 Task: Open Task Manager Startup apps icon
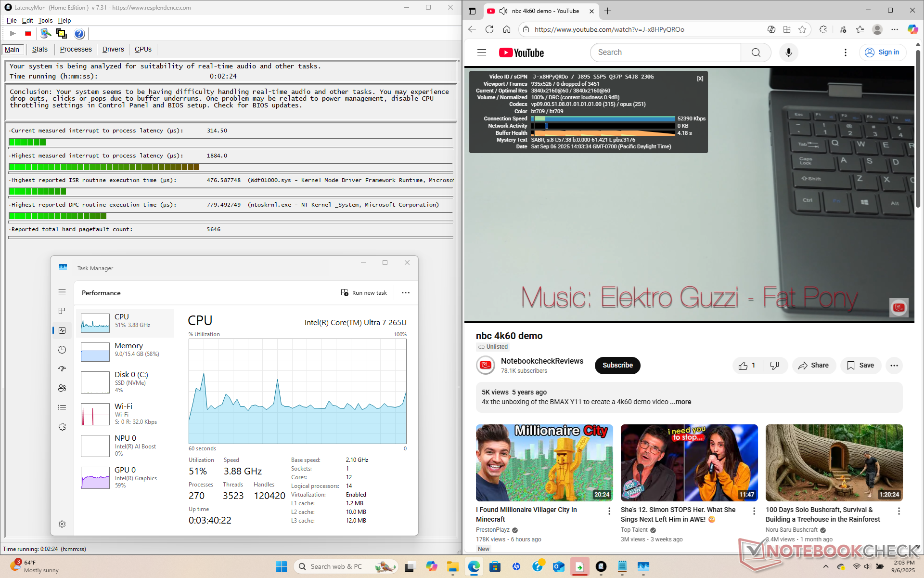62,369
